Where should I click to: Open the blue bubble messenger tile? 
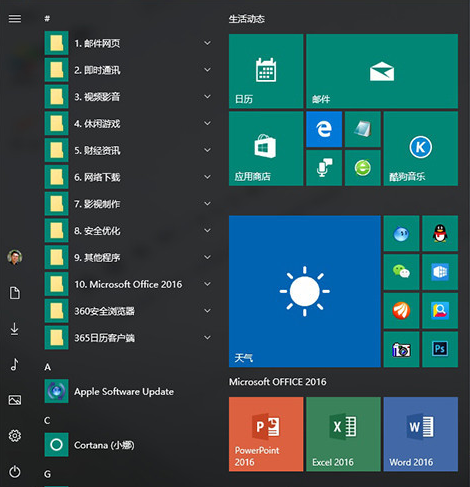pos(401,233)
